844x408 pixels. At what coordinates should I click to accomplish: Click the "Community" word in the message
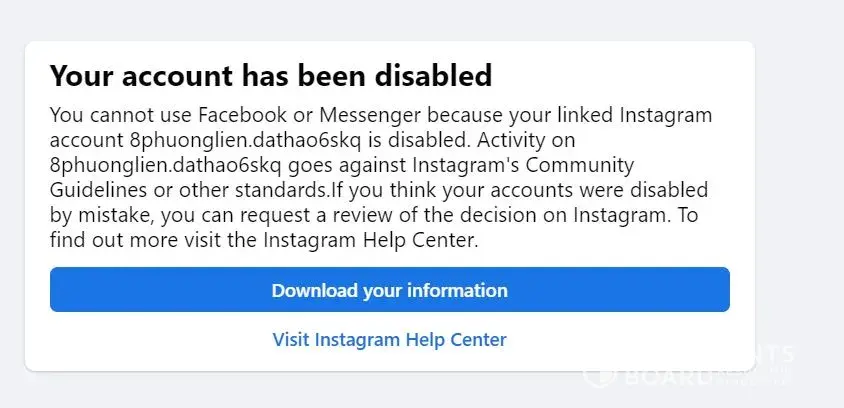click(574, 163)
